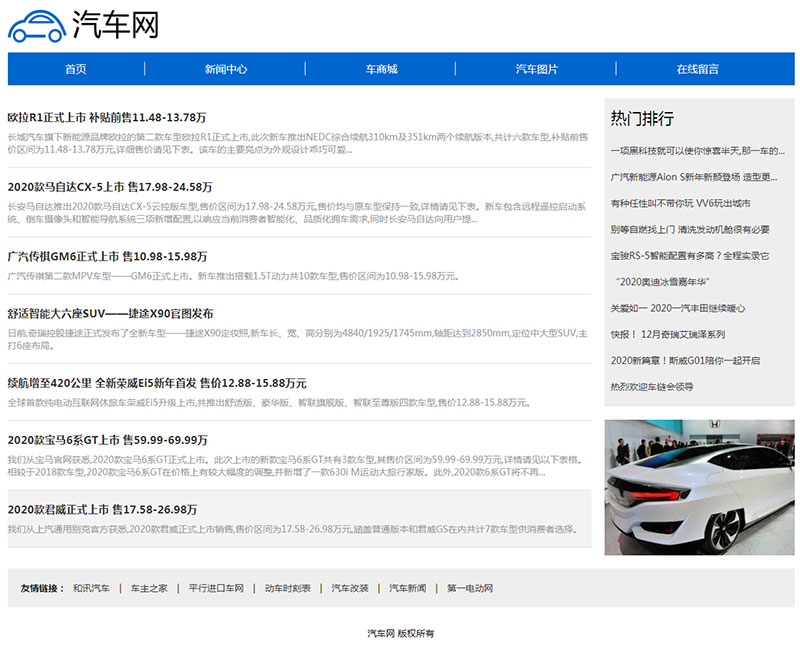Select the 2020款君威正式上市 headline
This screenshot has width=800, height=659.
pos(102,510)
